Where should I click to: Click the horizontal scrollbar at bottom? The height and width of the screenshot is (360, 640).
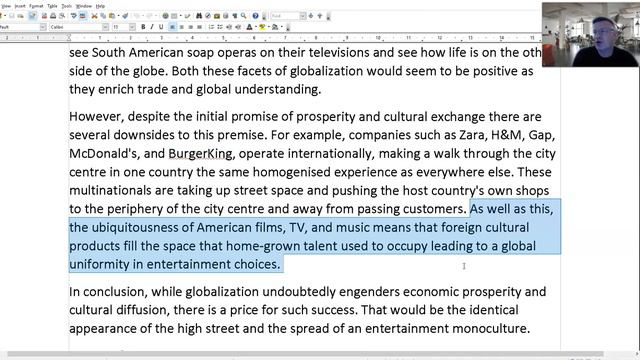pyautogui.click(x=305, y=354)
